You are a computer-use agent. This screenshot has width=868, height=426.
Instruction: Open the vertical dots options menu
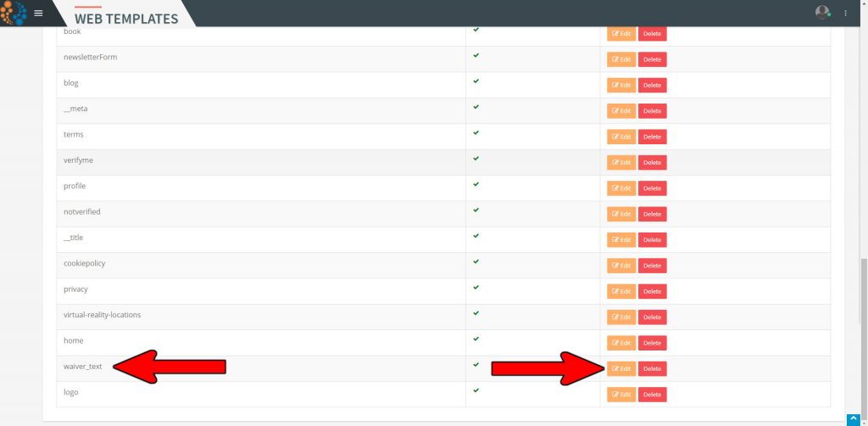[x=845, y=13]
